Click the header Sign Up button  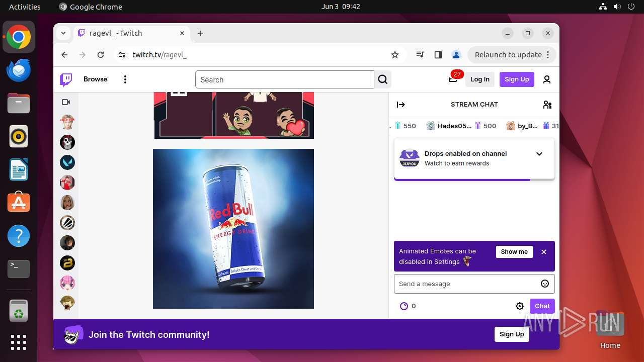[x=517, y=79]
